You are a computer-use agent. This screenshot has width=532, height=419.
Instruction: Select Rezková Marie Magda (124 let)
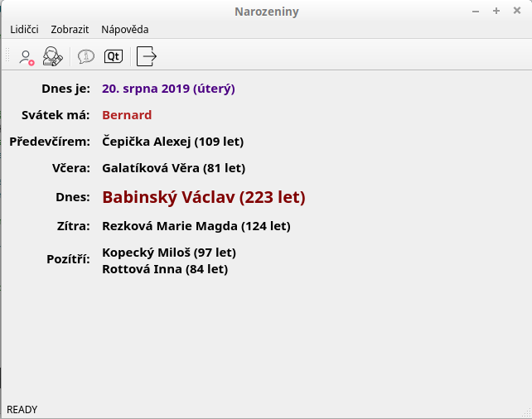196,226
